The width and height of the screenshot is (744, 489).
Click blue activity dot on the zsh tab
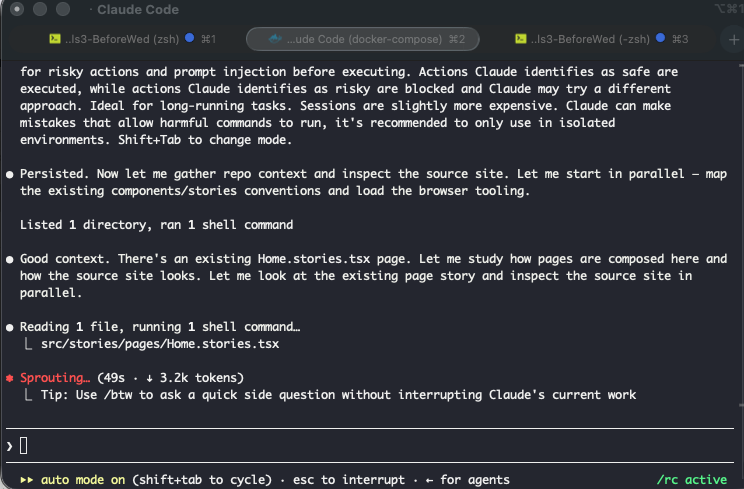point(189,38)
